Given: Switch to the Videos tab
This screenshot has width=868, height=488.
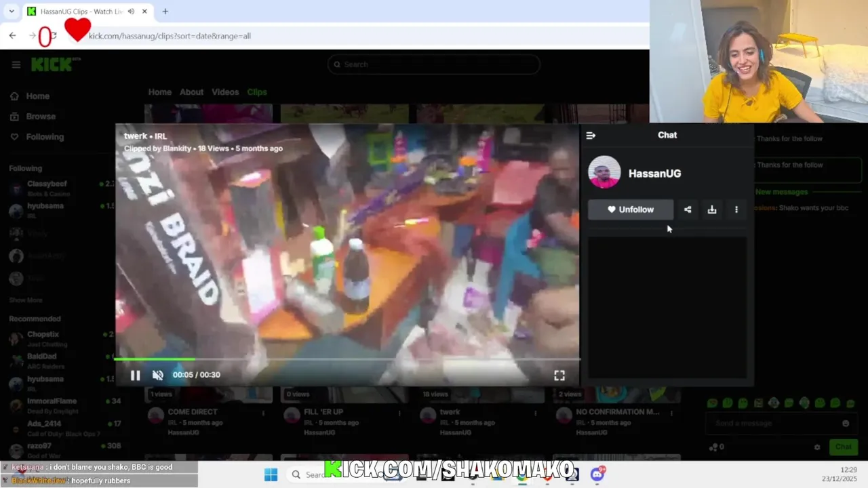Looking at the screenshot, I should coord(225,92).
